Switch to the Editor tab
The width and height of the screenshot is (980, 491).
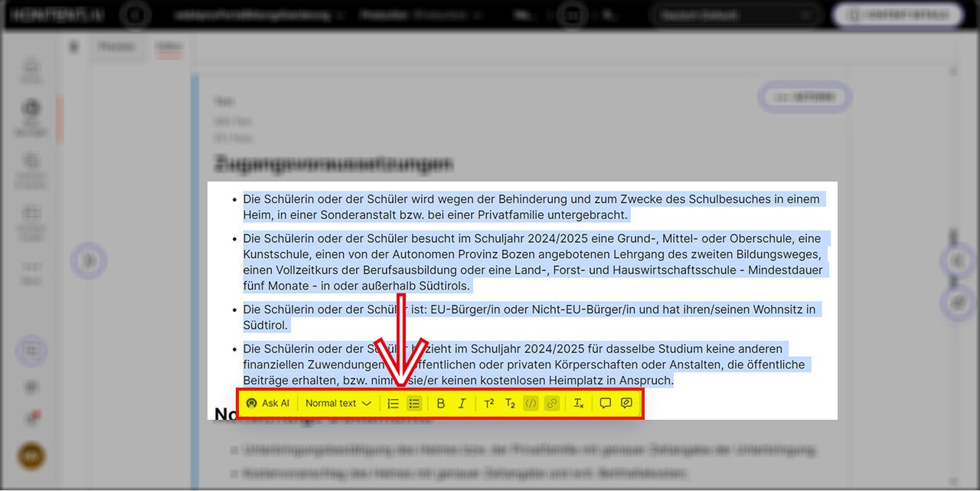click(x=168, y=47)
